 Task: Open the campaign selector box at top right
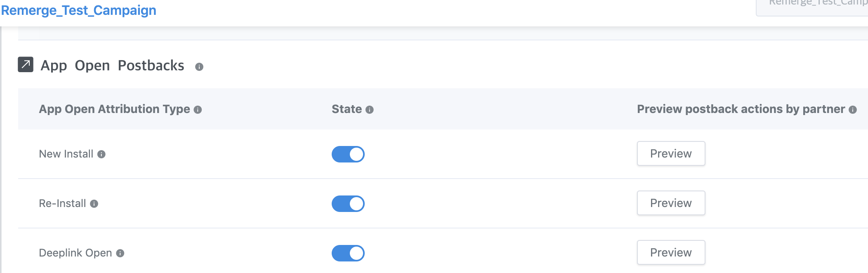click(x=813, y=6)
